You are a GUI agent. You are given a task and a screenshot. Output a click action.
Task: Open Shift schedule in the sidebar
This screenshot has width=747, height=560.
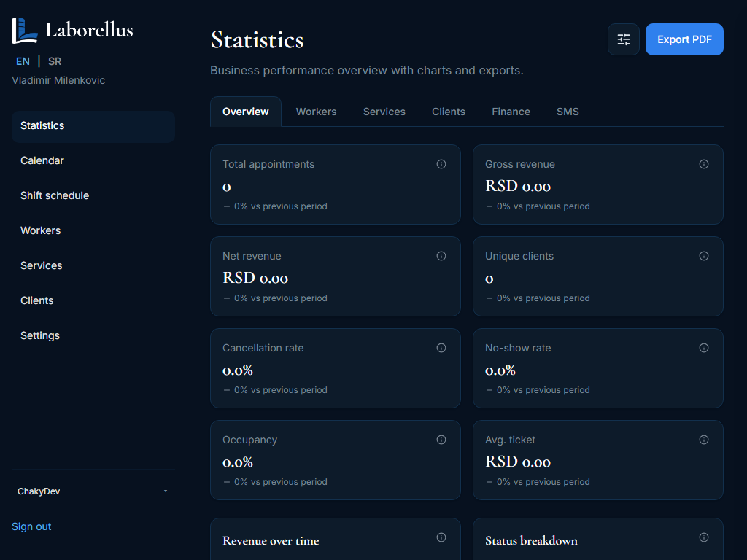(93, 195)
